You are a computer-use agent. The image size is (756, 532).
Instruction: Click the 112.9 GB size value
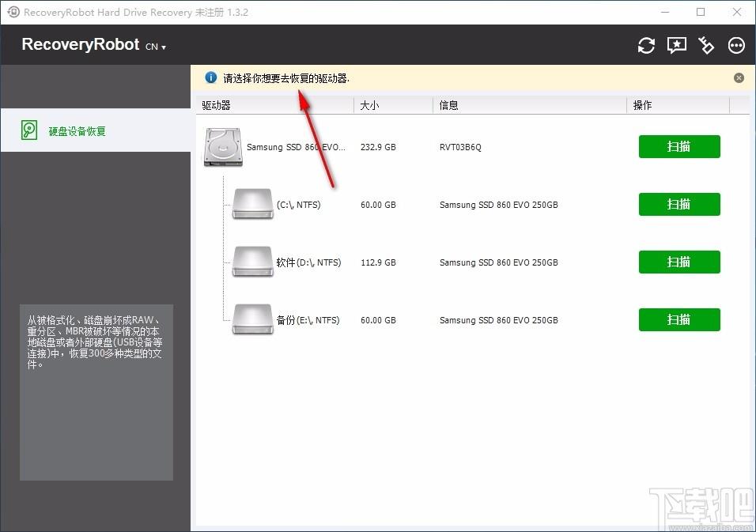(x=378, y=262)
